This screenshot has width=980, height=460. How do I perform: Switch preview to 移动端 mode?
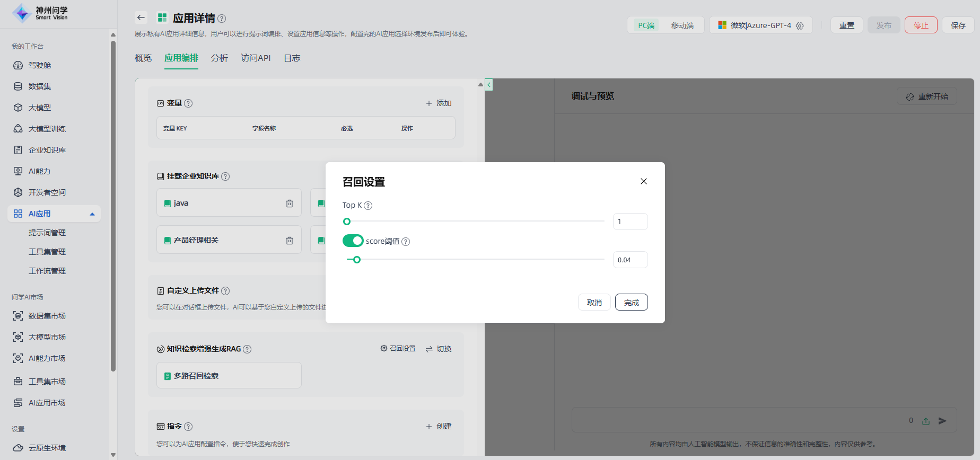click(x=682, y=25)
